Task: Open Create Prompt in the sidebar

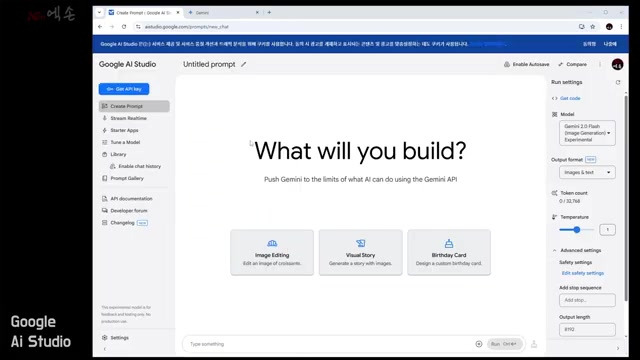Action: click(134, 106)
